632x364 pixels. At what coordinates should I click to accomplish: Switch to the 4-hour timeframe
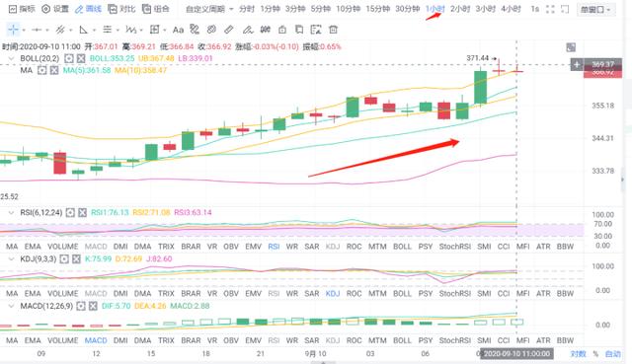pos(511,9)
